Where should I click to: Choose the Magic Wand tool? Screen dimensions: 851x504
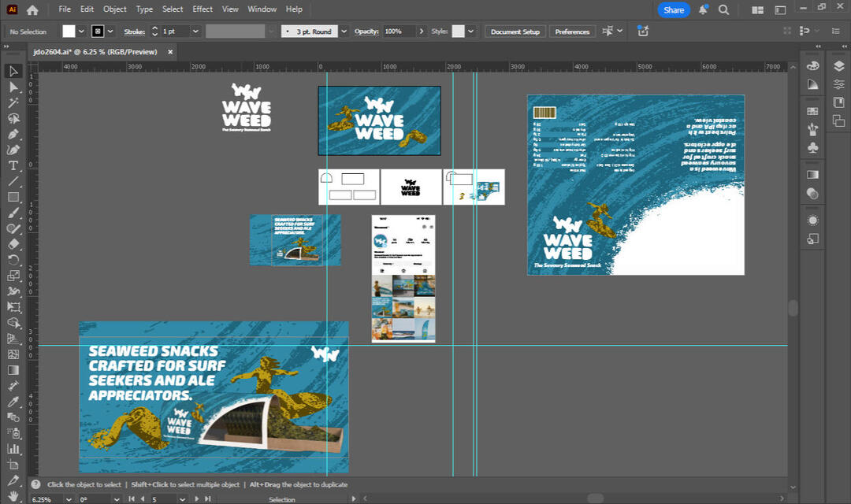tap(13, 102)
